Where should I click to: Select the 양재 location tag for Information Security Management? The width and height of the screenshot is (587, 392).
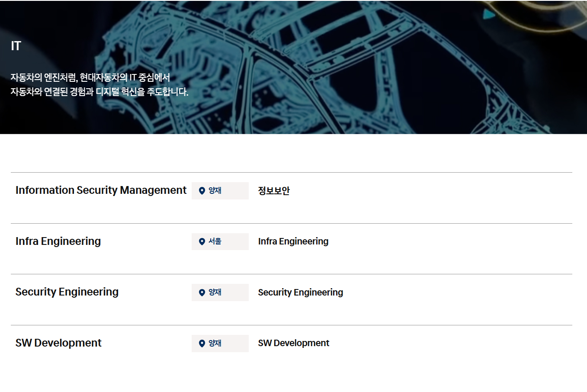(220, 191)
